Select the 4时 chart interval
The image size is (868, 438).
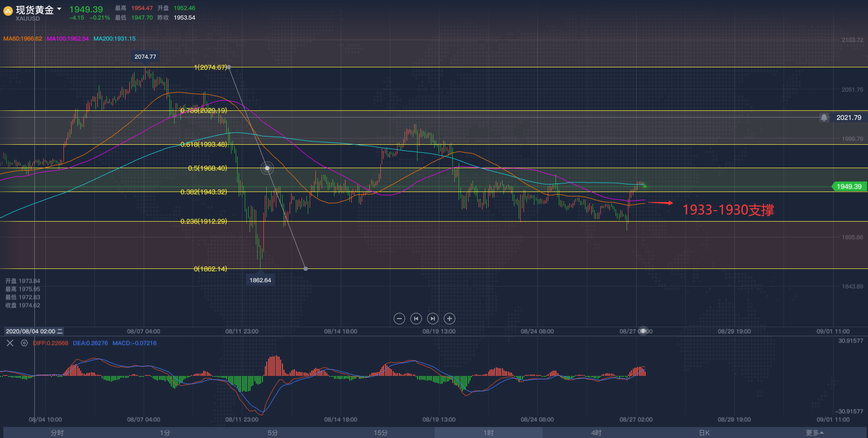pyautogui.click(x=596, y=433)
